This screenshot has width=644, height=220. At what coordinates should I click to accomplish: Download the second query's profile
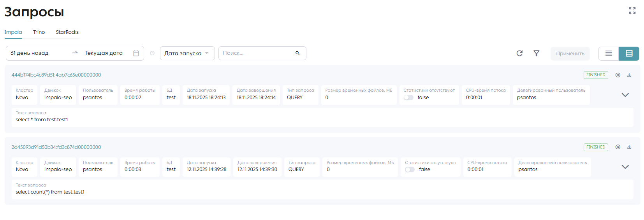pos(629,147)
